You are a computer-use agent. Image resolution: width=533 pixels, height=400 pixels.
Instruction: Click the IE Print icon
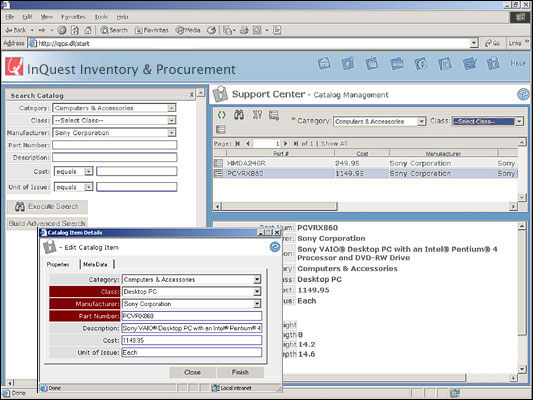tap(244, 30)
